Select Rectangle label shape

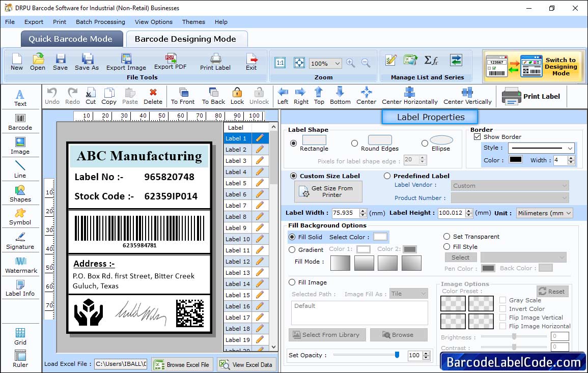(294, 143)
